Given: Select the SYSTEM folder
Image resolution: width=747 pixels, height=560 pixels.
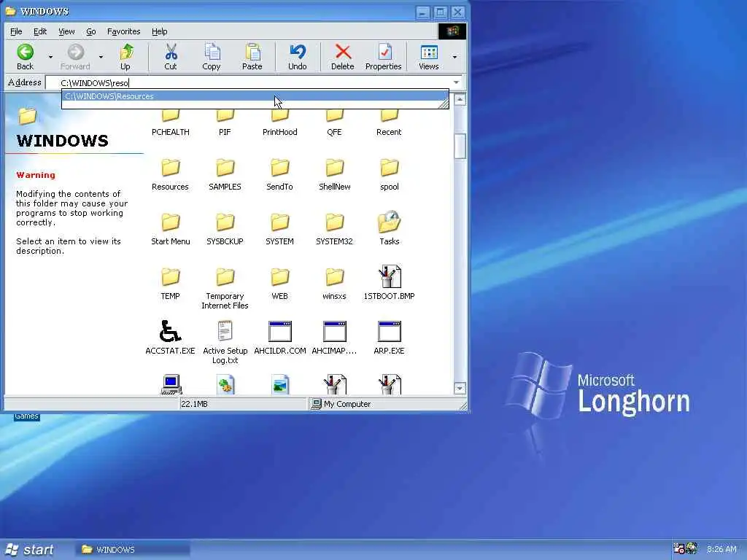Looking at the screenshot, I should [279, 230].
